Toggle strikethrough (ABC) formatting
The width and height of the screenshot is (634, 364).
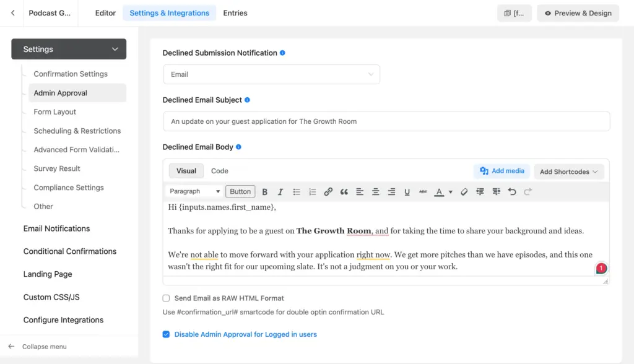(x=423, y=192)
